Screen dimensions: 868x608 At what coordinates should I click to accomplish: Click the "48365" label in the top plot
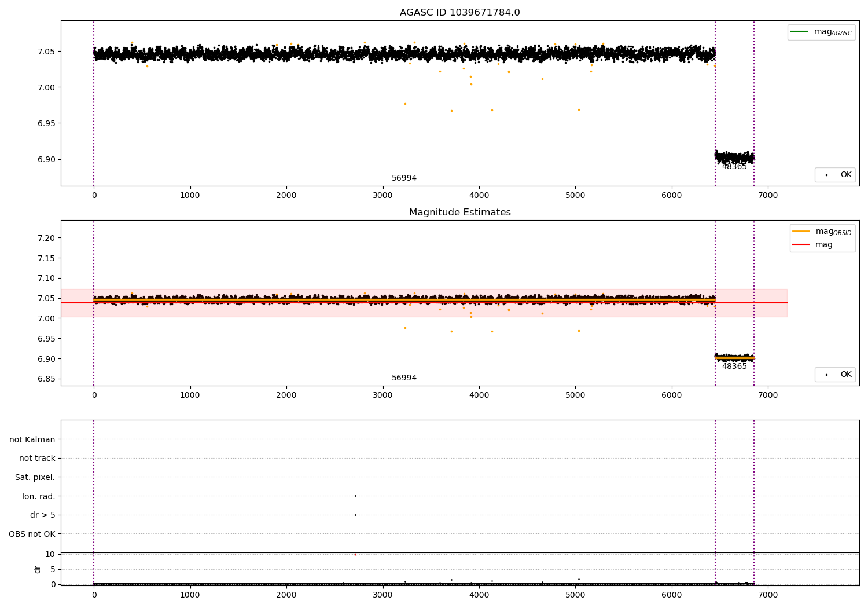click(x=734, y=167)
